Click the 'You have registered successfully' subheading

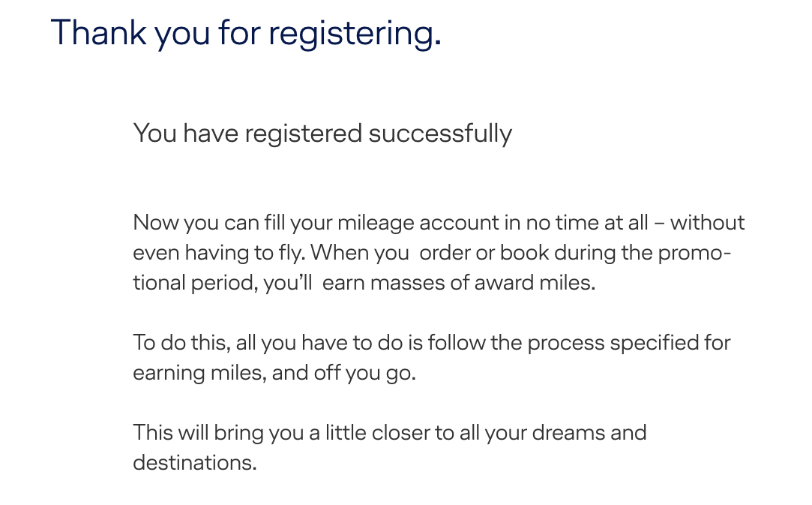pos(322,134)
